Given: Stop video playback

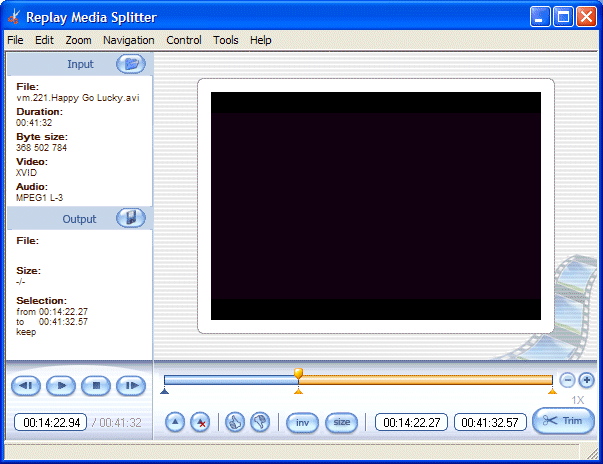Looking at the screenshot, I should [96, 386].
